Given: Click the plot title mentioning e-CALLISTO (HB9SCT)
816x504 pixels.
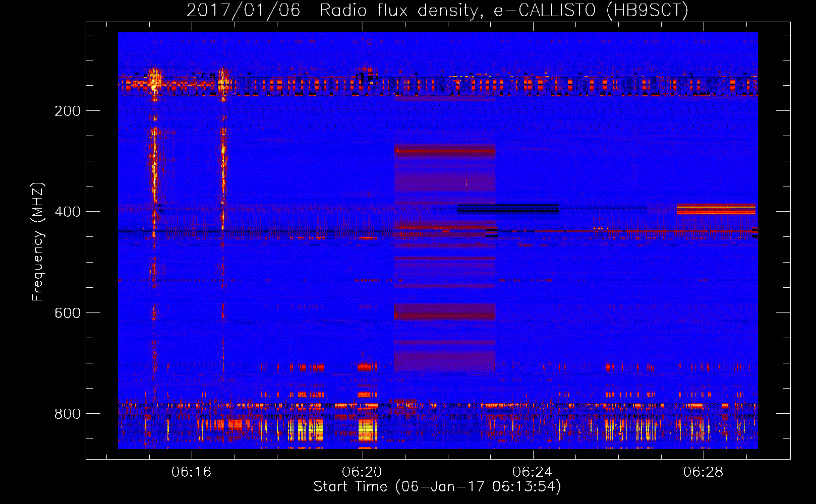Looking at the screenshot, I should tap(437, 10).
